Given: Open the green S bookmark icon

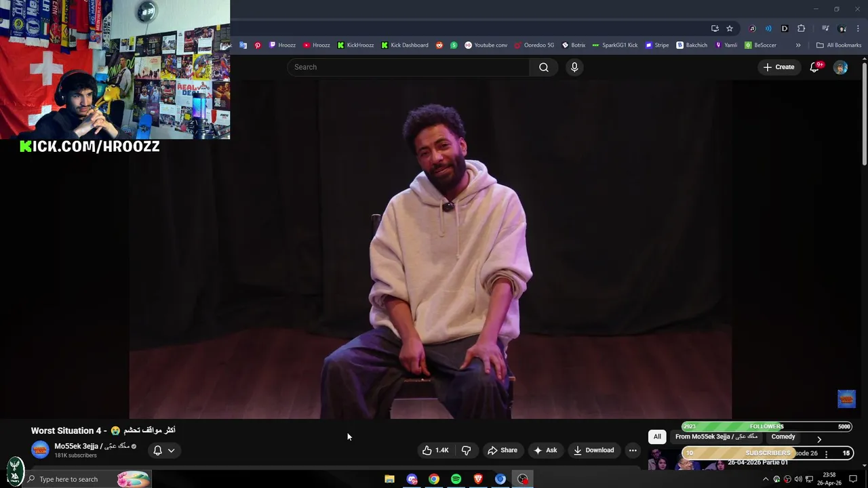Looking at the screenshot, I should coord(454,45).
